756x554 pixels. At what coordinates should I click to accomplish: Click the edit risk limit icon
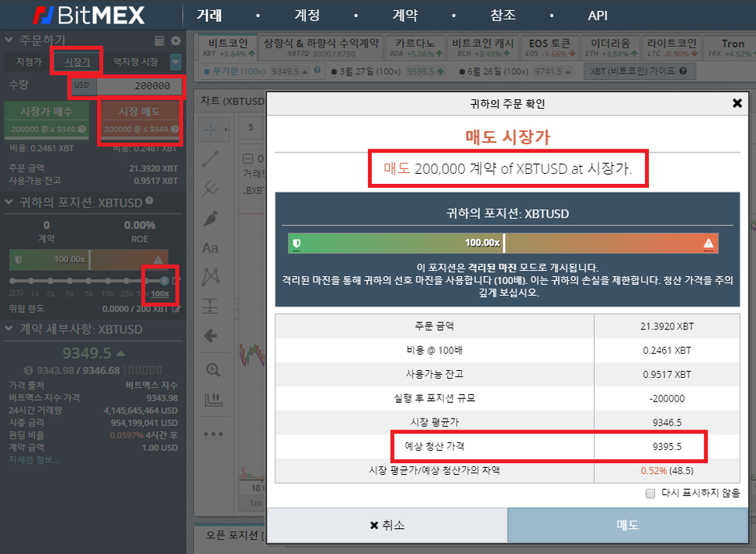[176, 308]
